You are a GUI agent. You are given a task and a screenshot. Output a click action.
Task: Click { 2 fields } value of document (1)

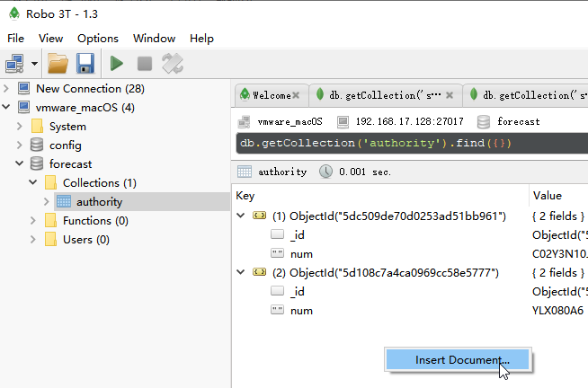[x=558, y=216]
